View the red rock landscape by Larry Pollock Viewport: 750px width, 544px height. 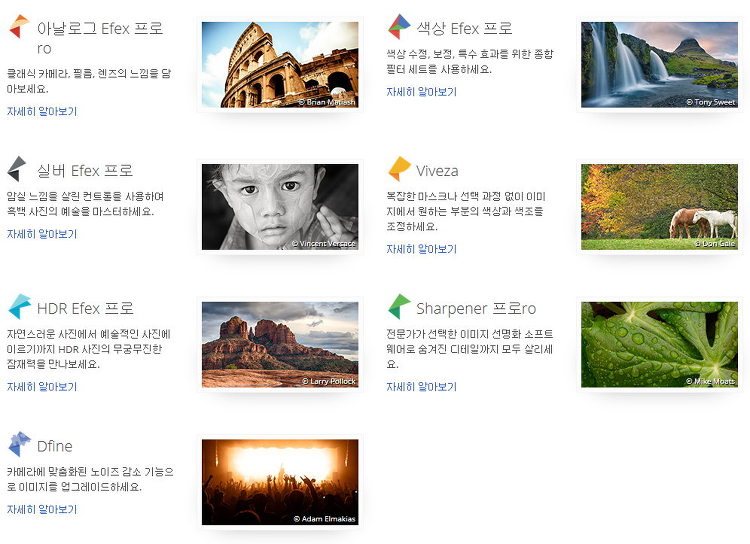point(279,345)
